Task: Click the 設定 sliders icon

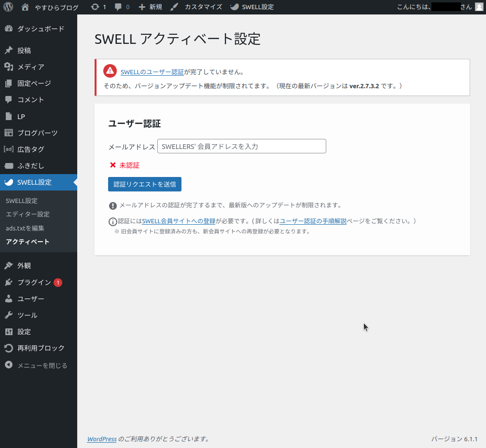Action: click(x=9, y=332)
